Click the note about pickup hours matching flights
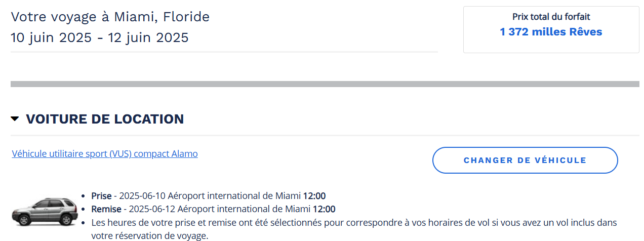The width and height of the screenshot is (644, 241). (354, 229)
